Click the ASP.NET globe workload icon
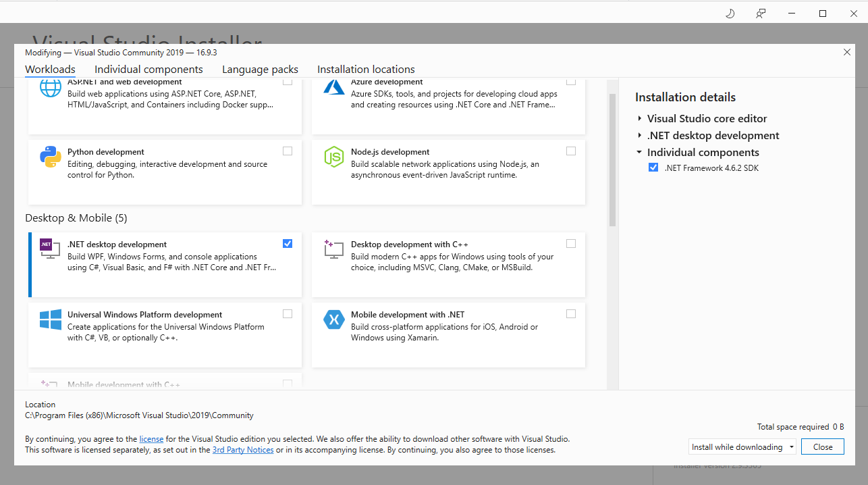Image resolution: width=868 pixels, height=485 pixels. pyautogui.click(x=51, y=88)
